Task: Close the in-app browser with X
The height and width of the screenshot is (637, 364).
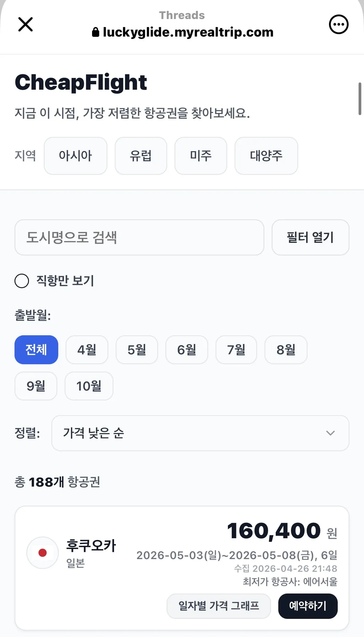Action: (25, 24)
